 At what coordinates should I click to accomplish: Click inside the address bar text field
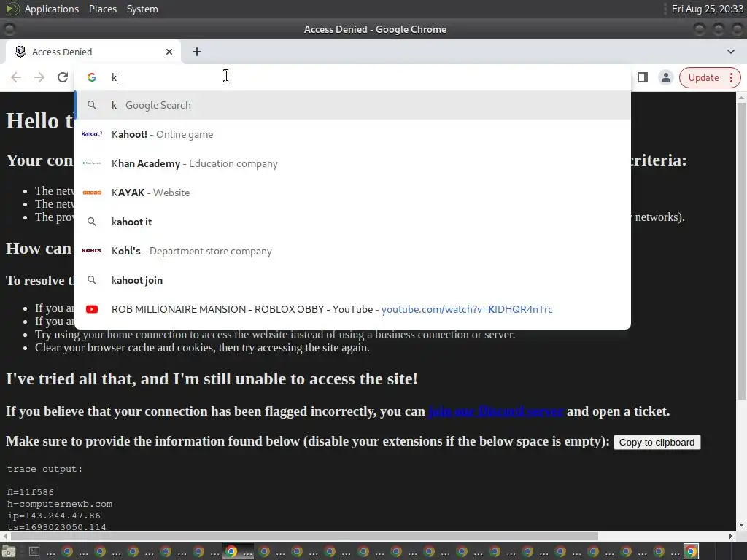(x=352, y=77)
